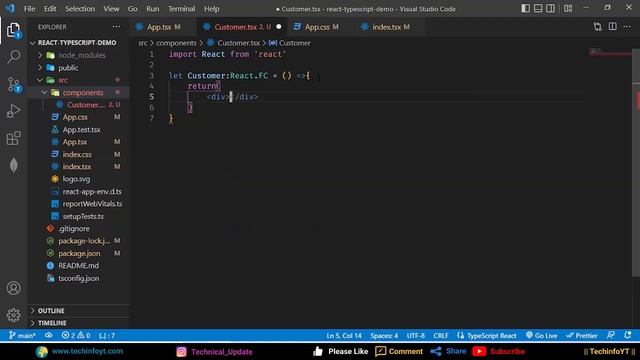Screen dimensions: 640x360
Task: Open Explorer more actions ellipsis
Action: tap(116, 27)
